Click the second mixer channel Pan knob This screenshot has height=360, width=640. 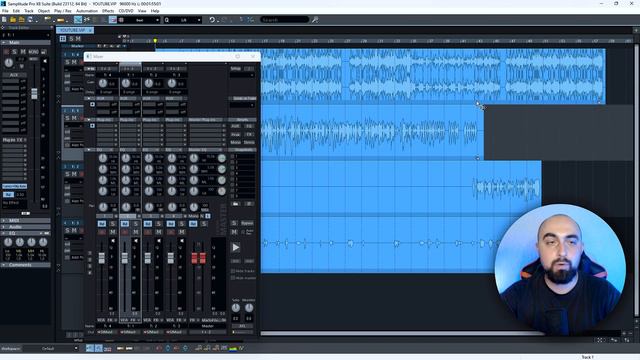tap(126, 207)
